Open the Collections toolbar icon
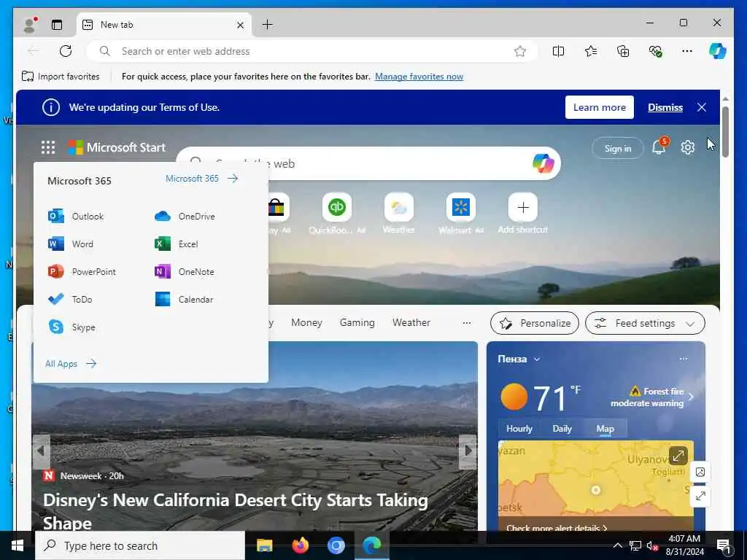This screenshot has width=747, height=560. click(x=623, y=51)
